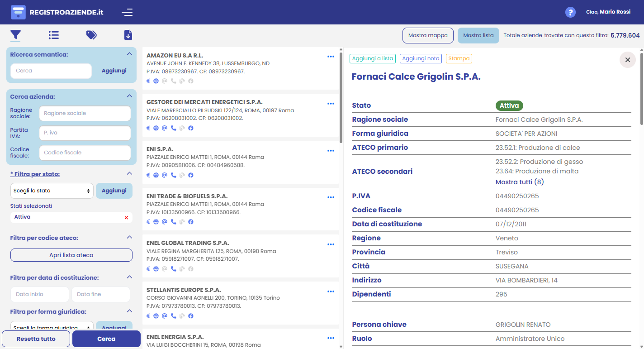
Task: Click Aggiungi in Ricerca semantica
Action: click(114, 71)
